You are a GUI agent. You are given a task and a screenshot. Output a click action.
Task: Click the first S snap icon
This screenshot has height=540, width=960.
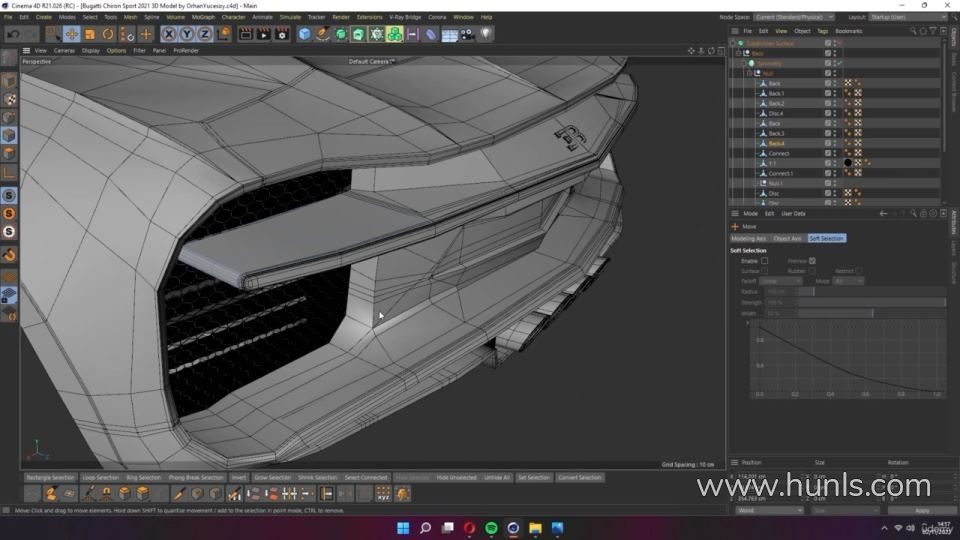(x=9, y=195)
